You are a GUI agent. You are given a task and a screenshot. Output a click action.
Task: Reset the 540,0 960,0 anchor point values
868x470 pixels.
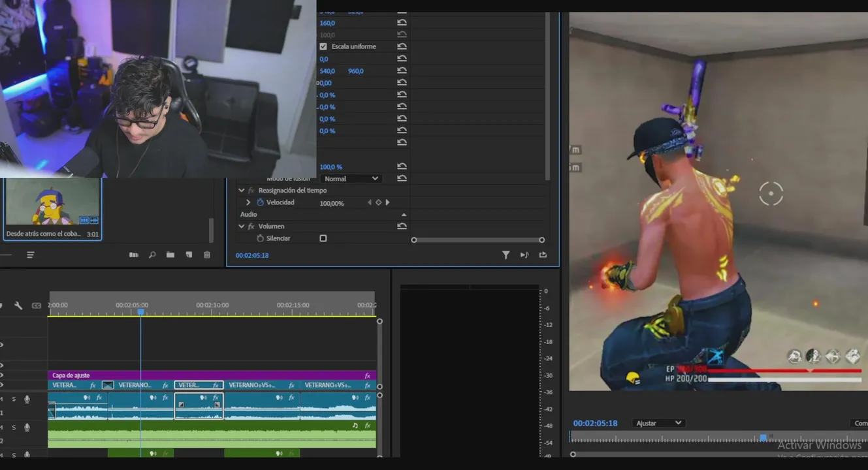(402, 70)
